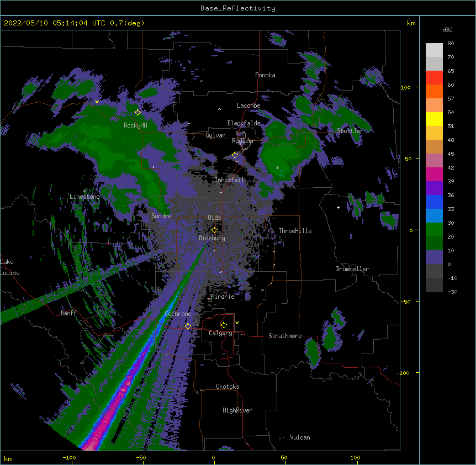Click the dBZ legend heading
Image resolution: width=476 pixels, height=465 pixels.
447,30
